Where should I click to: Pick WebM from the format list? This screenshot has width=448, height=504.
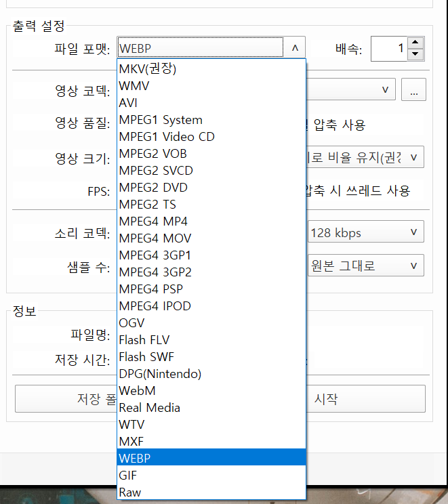[211, 391]
